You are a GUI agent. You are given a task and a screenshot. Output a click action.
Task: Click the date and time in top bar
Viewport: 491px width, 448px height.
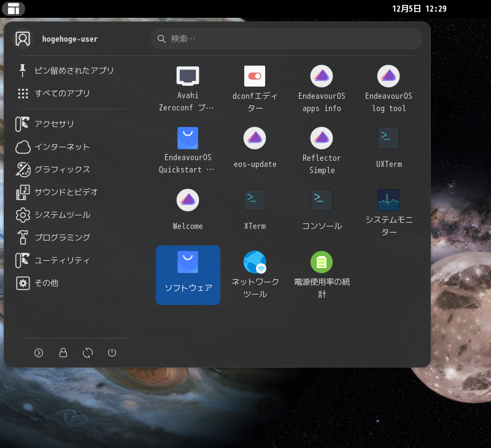(419, 9)
